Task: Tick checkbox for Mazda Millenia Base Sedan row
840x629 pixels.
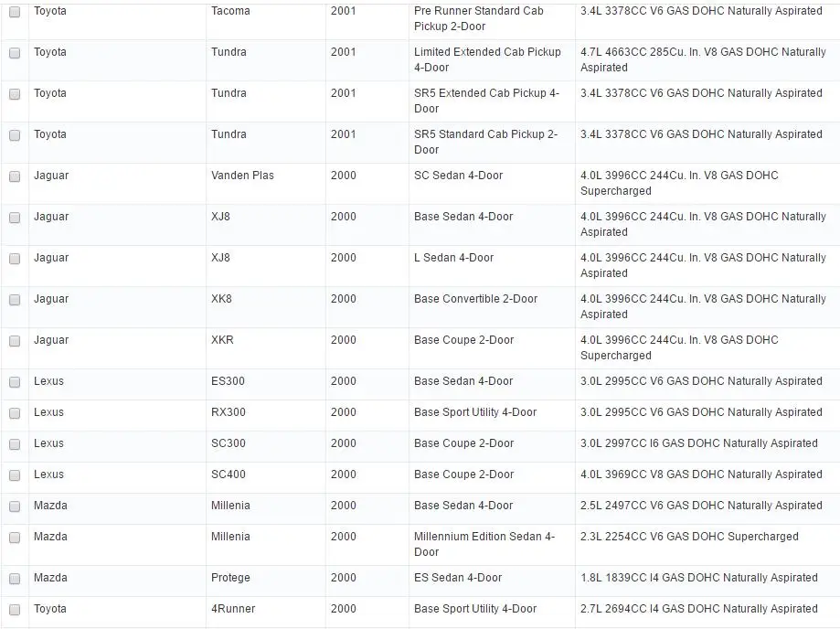Action: tap(15, 506)
